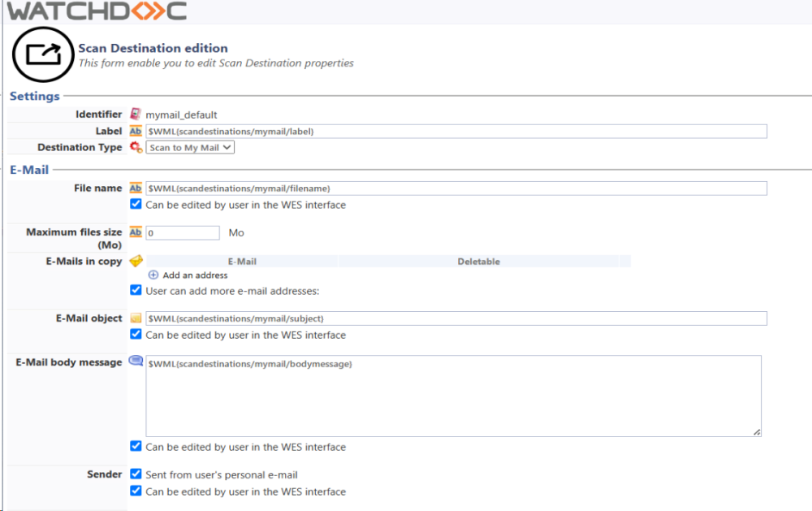Click the E-Mail body message text area

[x=454, y=396]
